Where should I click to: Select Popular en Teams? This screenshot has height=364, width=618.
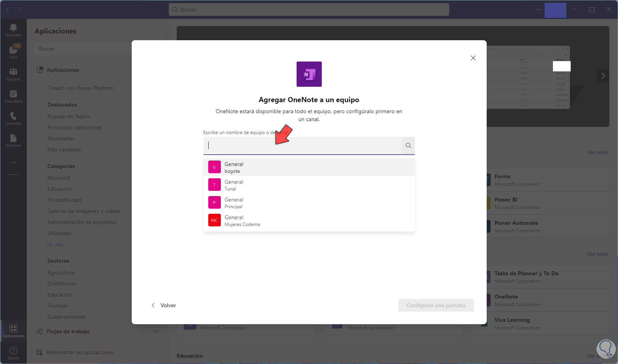tap(69, 116)
